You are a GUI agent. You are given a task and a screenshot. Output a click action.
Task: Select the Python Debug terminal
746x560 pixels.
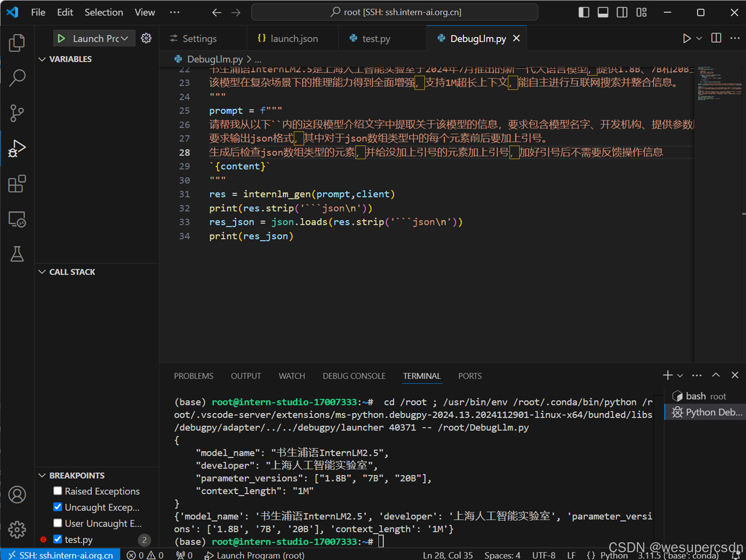tap(704, 412)
